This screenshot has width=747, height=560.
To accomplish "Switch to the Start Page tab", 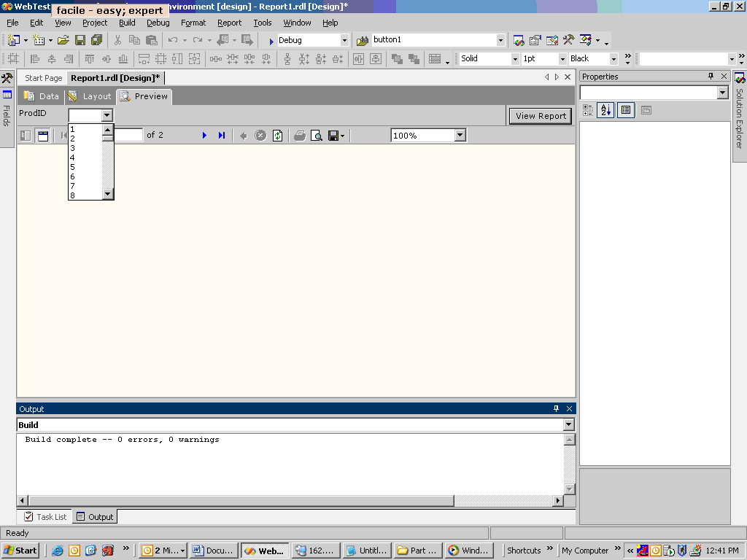I will tap(43, 78).
